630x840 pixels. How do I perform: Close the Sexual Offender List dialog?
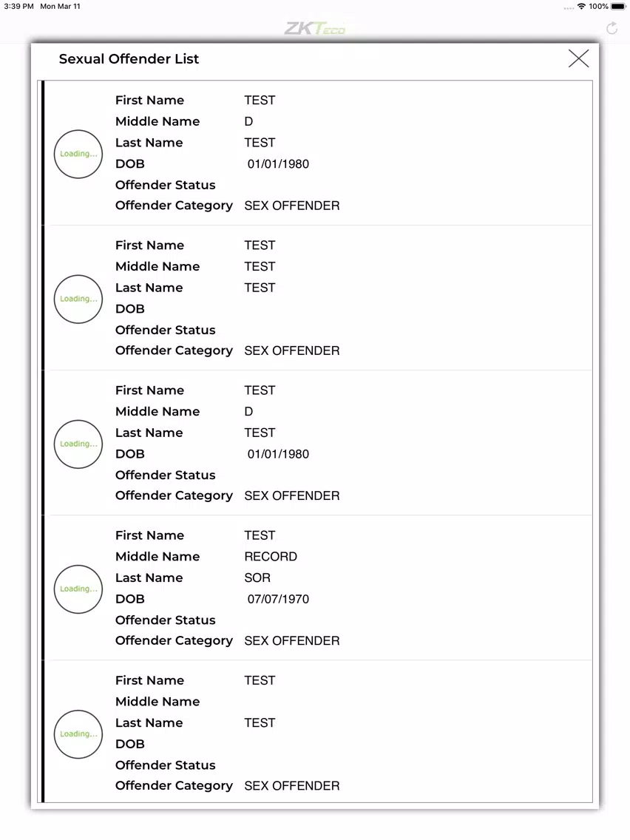click(578, 58)
